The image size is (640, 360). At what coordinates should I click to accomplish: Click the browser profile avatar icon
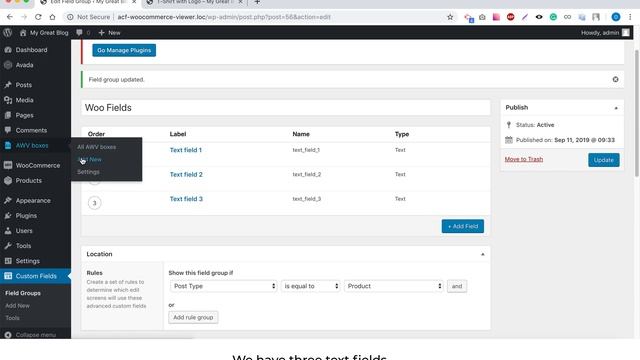point(616,17)
